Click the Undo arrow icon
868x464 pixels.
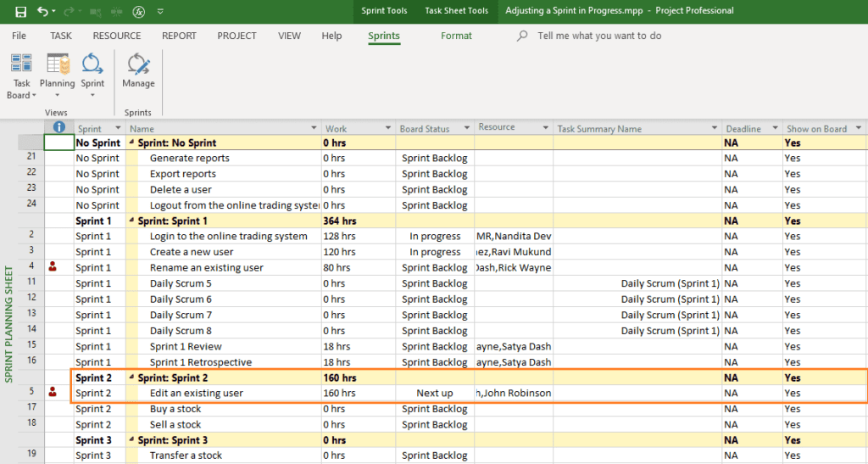point(42,11)
